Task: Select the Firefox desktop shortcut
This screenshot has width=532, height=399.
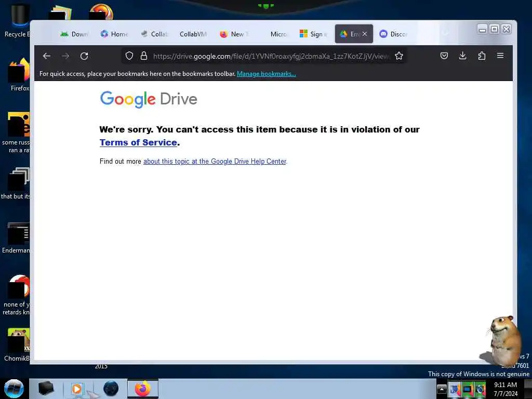Action: [20, 75]
